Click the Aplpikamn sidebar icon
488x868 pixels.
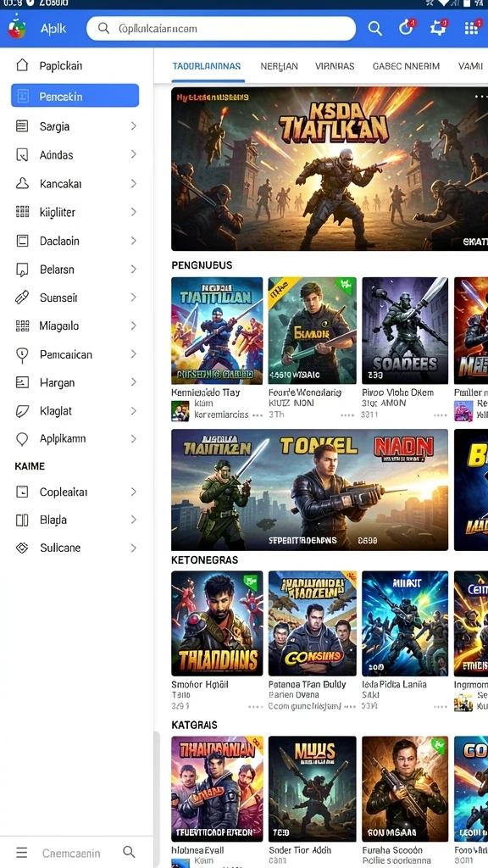22,439
